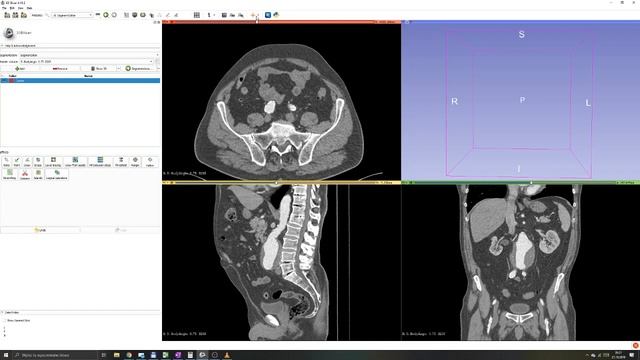Select the Margin effect

point(135,162)
